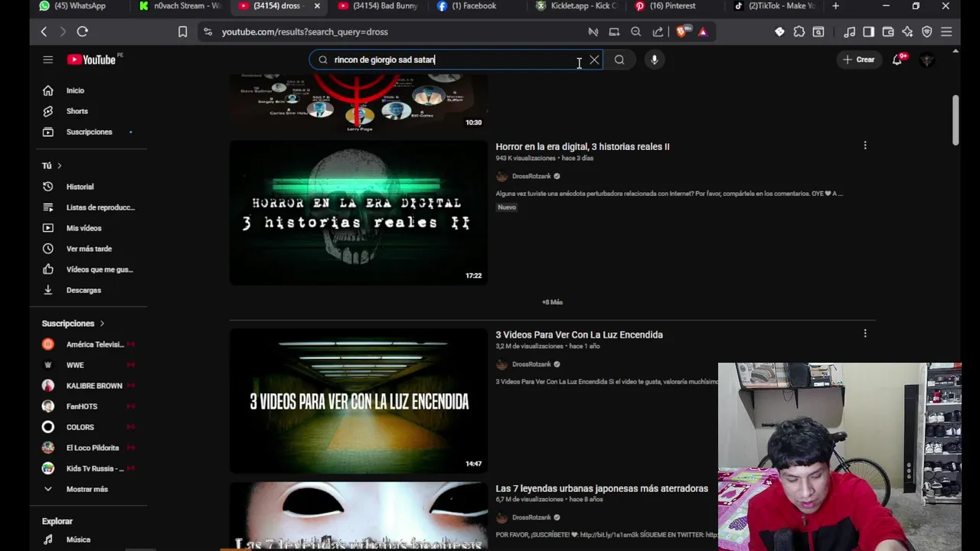Image resolution: width=980 pixels, height=551 pixels.
Task: Go back in the browser
Action: pyautogui.click(x=44, y=31)
